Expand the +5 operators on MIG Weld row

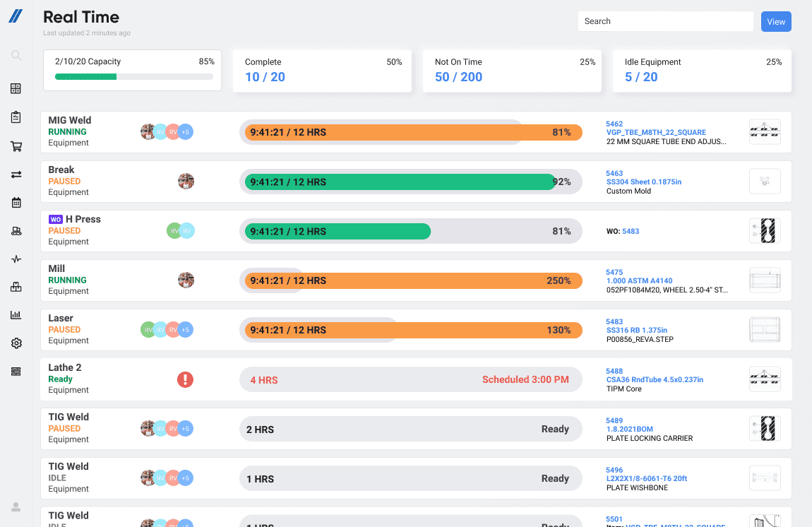click(185, 131)
